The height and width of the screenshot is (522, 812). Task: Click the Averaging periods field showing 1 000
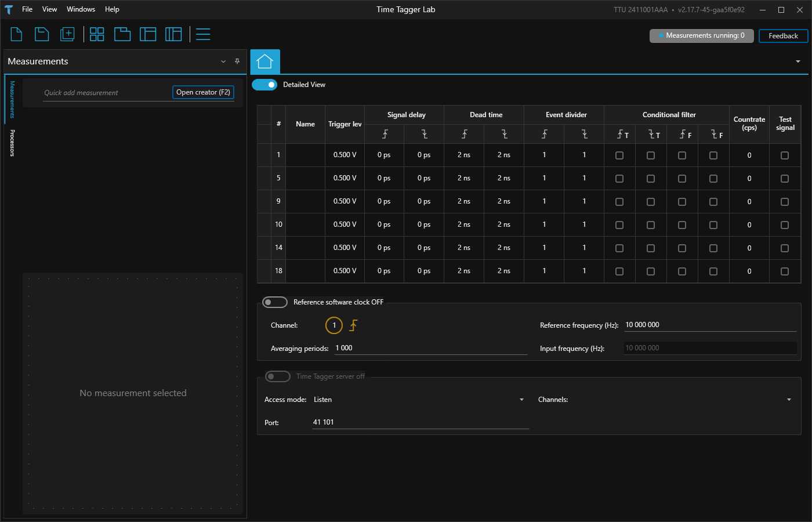pyautogui.click(x=431, y=348)
